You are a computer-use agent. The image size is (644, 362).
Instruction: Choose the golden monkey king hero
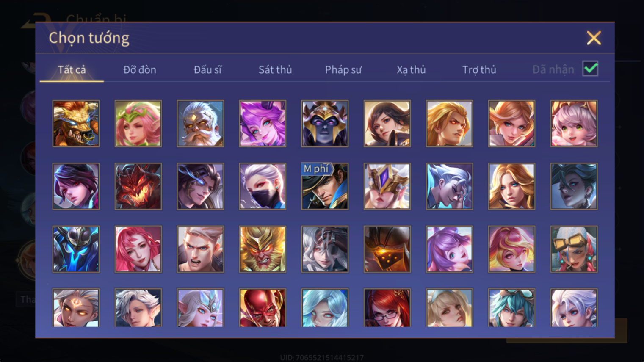click(263, 249)
